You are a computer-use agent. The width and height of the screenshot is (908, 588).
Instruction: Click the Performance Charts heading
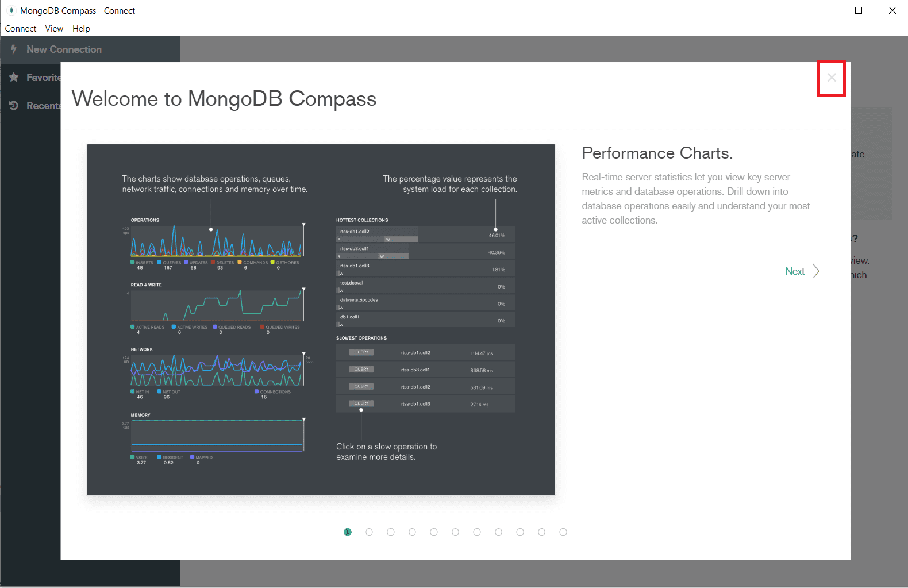657,153
